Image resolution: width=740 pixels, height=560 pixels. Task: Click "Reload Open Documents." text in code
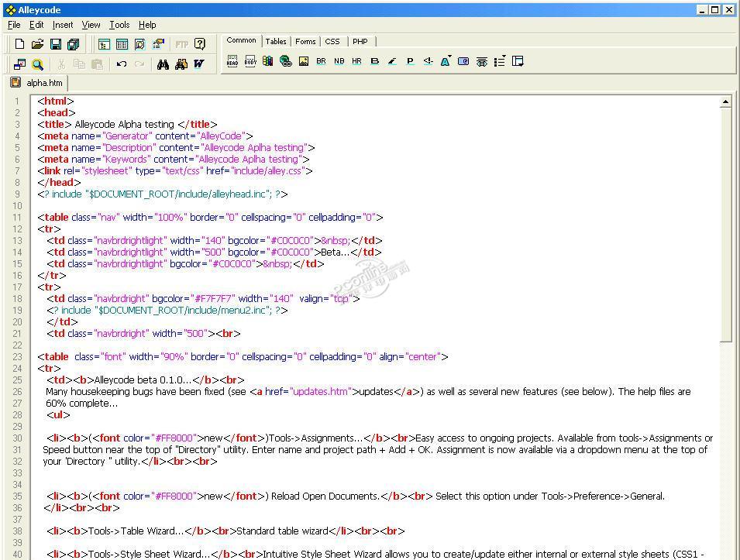(x=325, y=496)
